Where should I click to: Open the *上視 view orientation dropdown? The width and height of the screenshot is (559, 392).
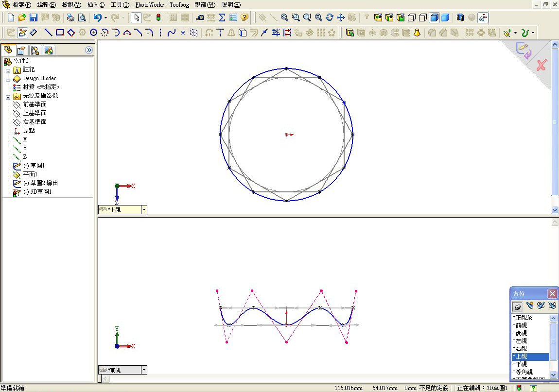click(144, 209)
